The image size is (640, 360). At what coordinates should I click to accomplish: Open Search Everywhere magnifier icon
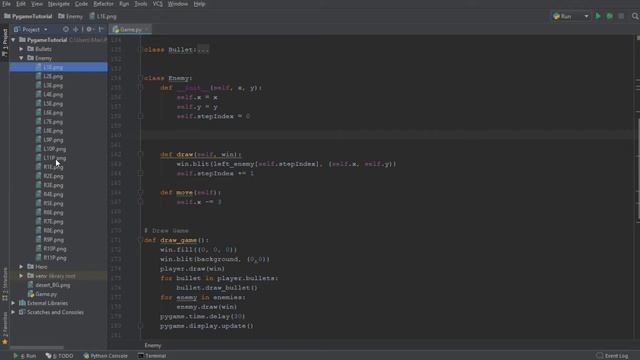pyautogui.click(x=635, y=16)
